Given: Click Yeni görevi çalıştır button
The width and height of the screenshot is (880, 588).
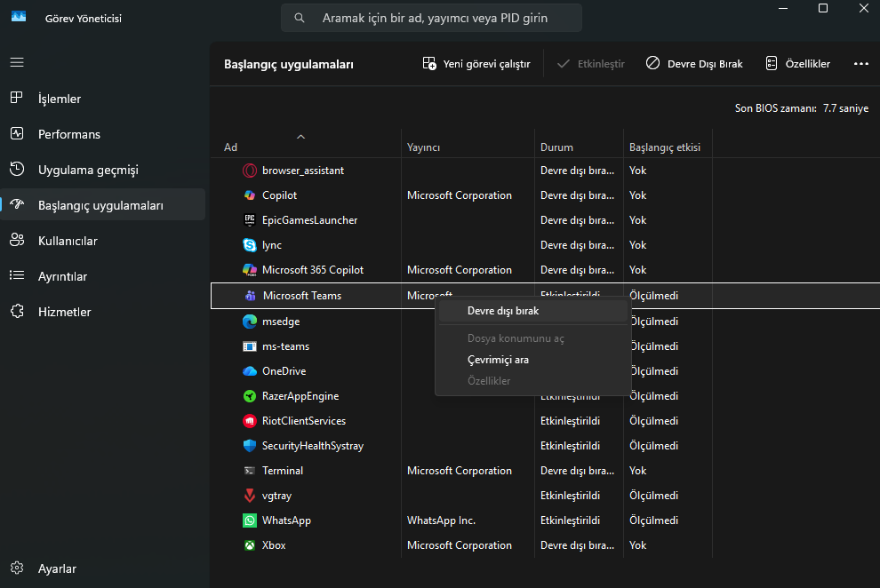Looking at the screenshot, I should click(476, 64).
